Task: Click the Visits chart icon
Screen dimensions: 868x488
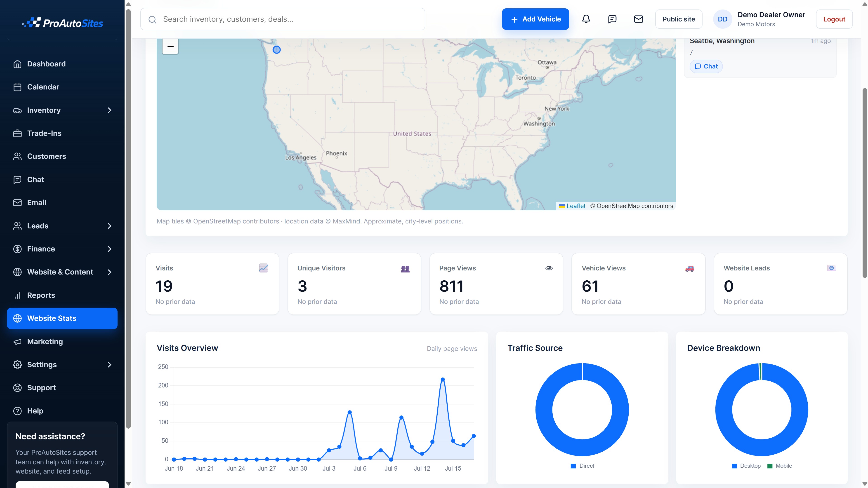Action: tap(263, 268)
